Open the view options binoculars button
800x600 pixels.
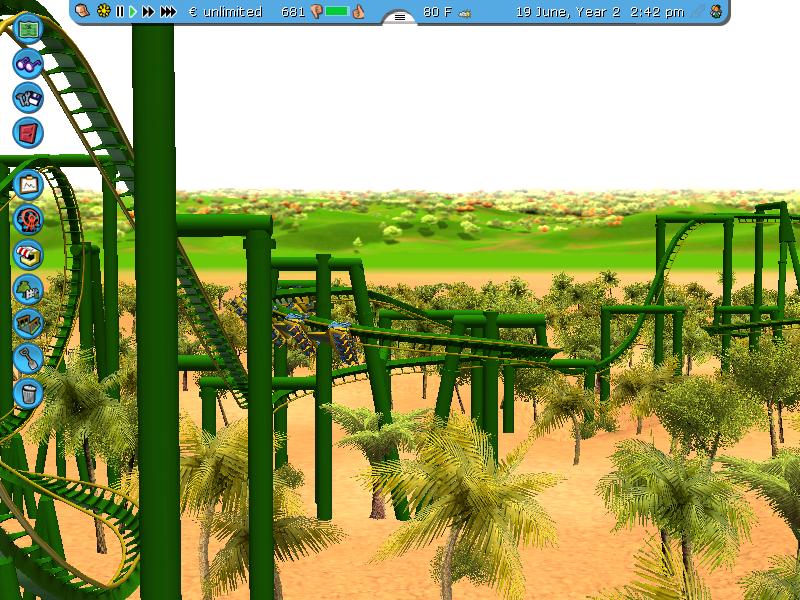pos(28,63)
